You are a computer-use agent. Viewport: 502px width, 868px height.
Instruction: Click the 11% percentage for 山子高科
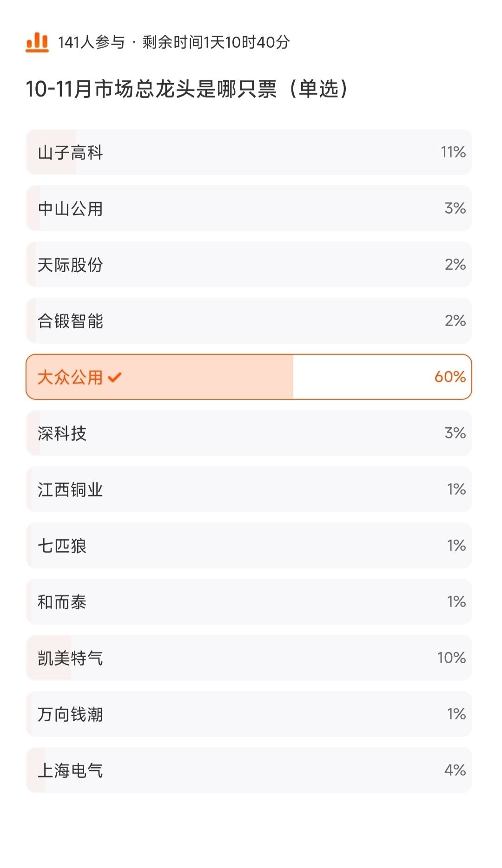click(453, 152)
